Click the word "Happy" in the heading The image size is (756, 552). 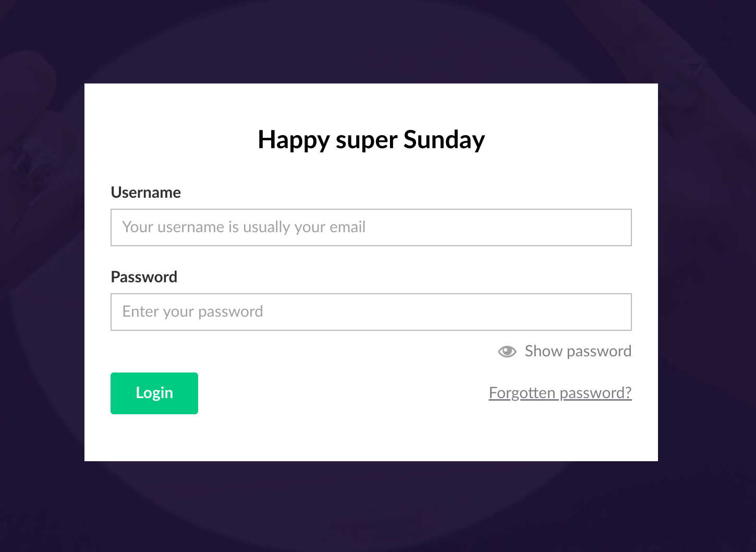pos(294,140)
